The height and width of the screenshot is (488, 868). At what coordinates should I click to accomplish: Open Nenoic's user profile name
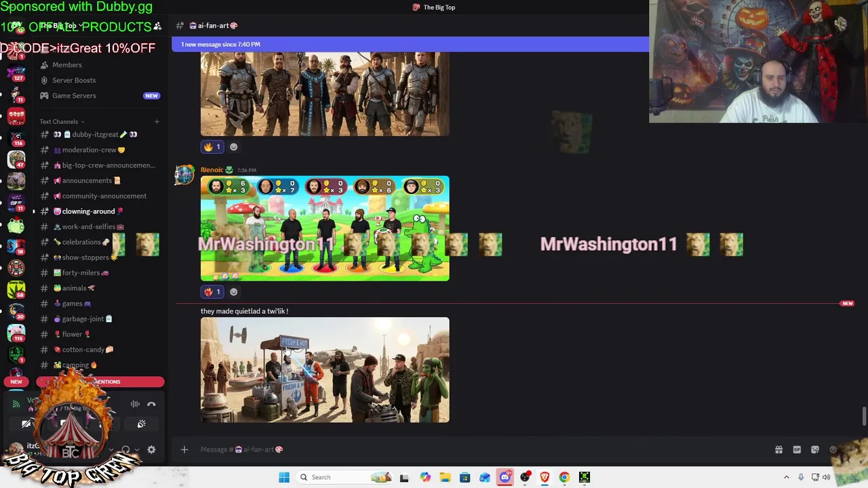point(212,170)
